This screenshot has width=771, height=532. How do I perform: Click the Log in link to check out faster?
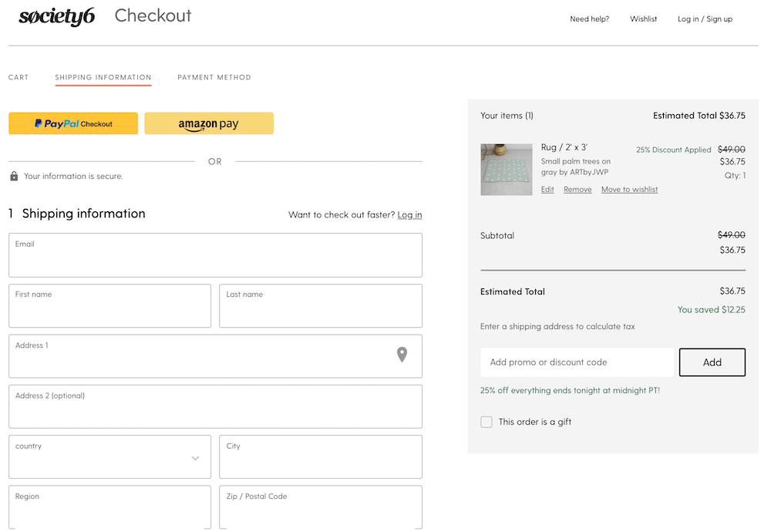click(409, 215)
